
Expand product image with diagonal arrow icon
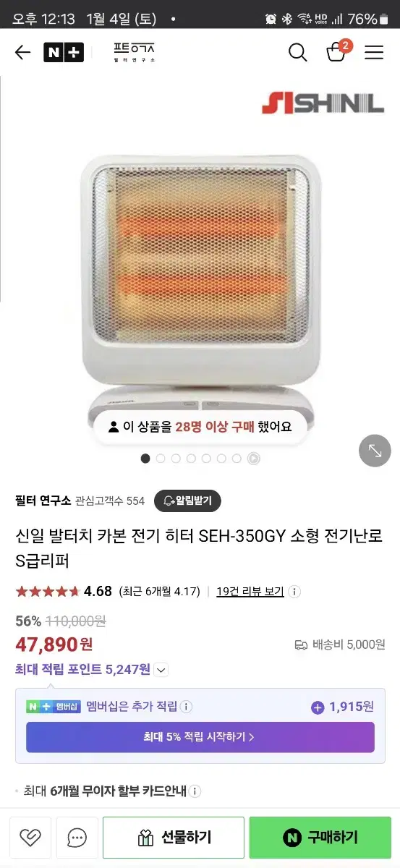point(375,451)
